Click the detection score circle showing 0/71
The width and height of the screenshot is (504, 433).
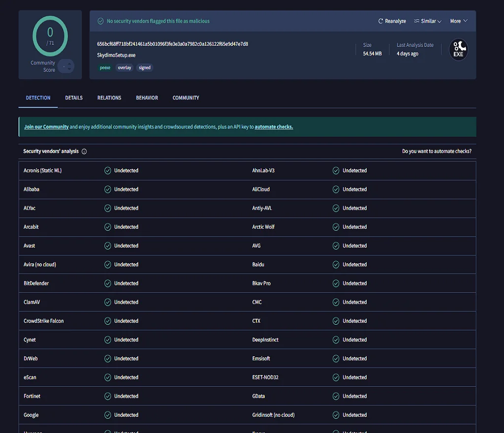(x=50, y=36)
